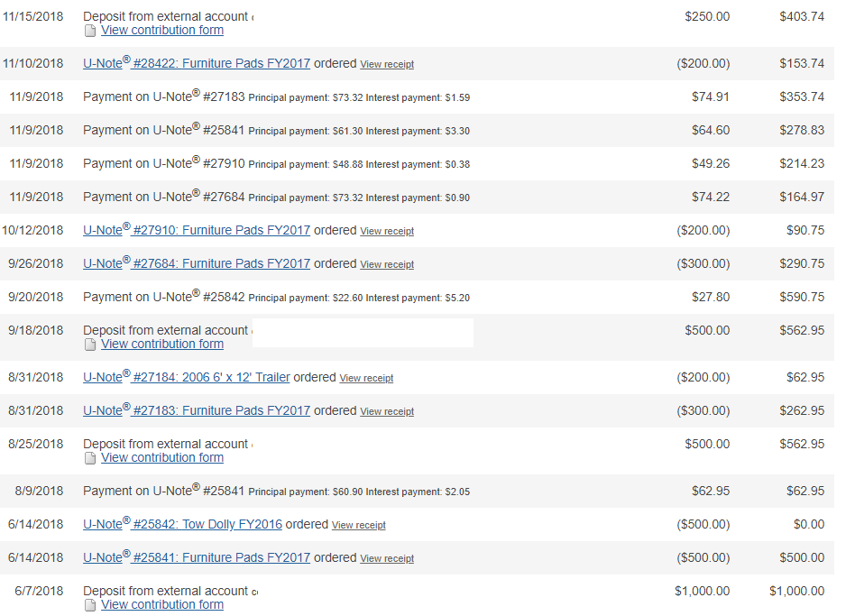Open U-Note #25842 Tow Dolly link
846x616 pixels.
click(182, 524)
